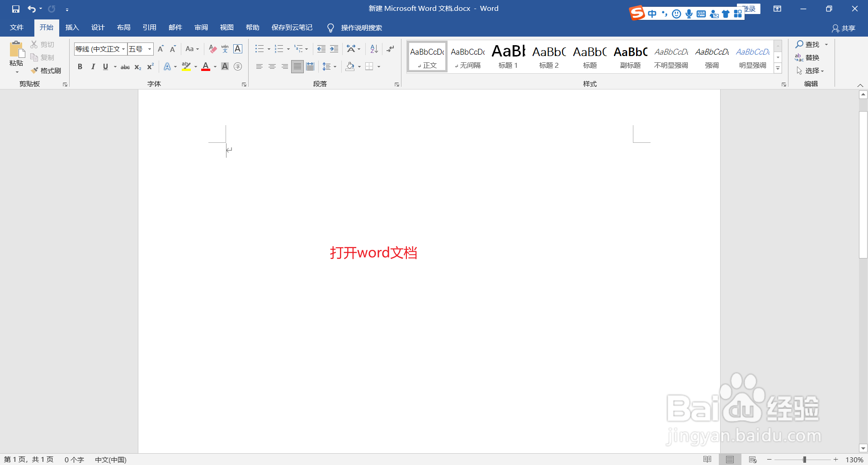Screen dimensions: 868x465
Task: Switch to Read Mode view in status bar
Action: pyautogui.click(x=708, y=460)
